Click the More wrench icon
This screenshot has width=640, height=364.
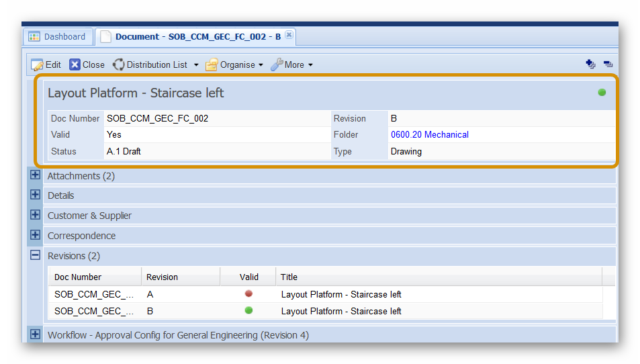[x=277, y=64]
